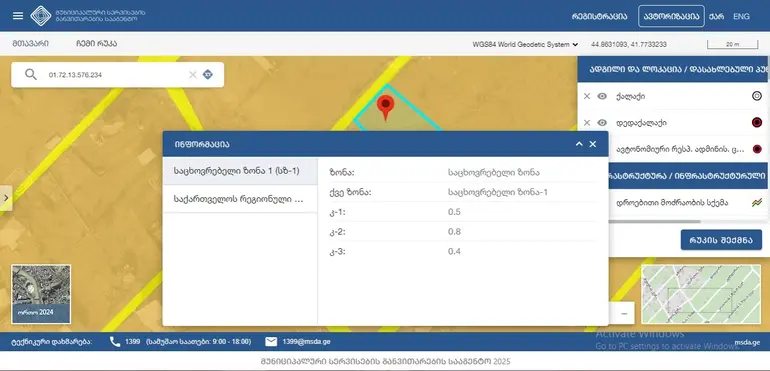The image size is (770, 371).
Task: Remove the ქალაქი layer with X
Action: (x=587, y=96)
